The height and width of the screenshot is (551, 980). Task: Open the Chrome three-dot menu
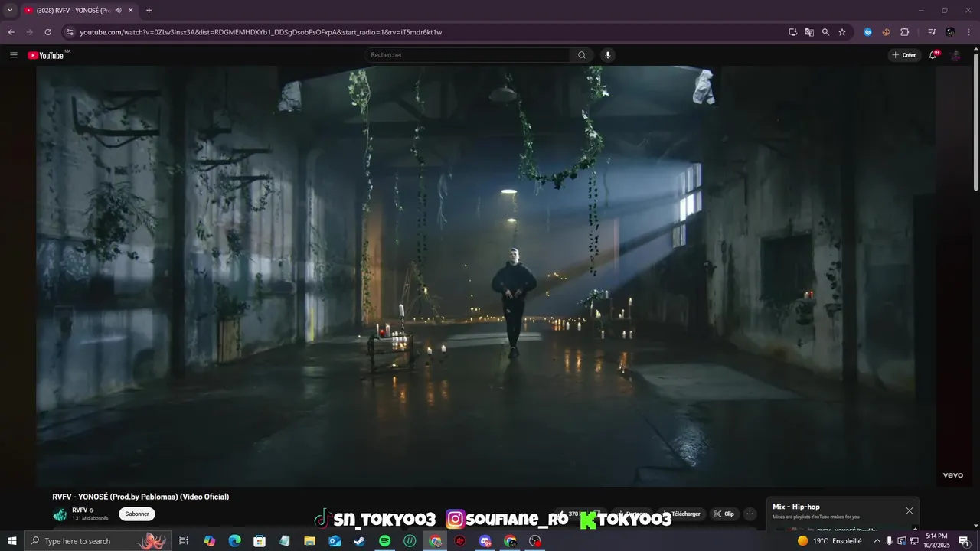pyautogui.click(x=969, y=32)
